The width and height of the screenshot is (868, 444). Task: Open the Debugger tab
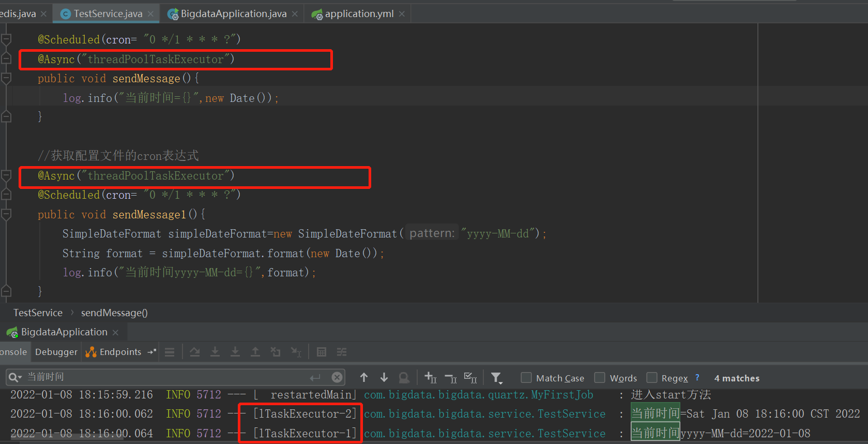pos(56,352)
